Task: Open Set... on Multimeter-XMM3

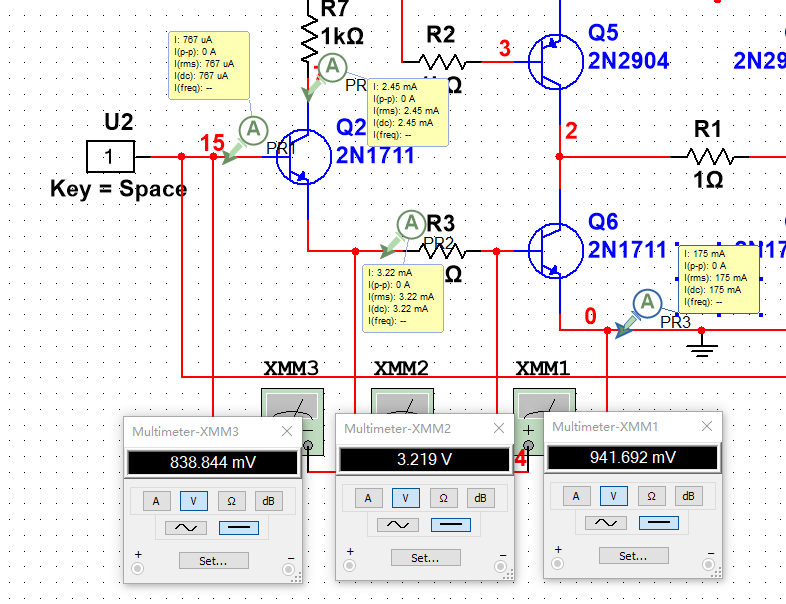Action: click(x=214, y=561)
